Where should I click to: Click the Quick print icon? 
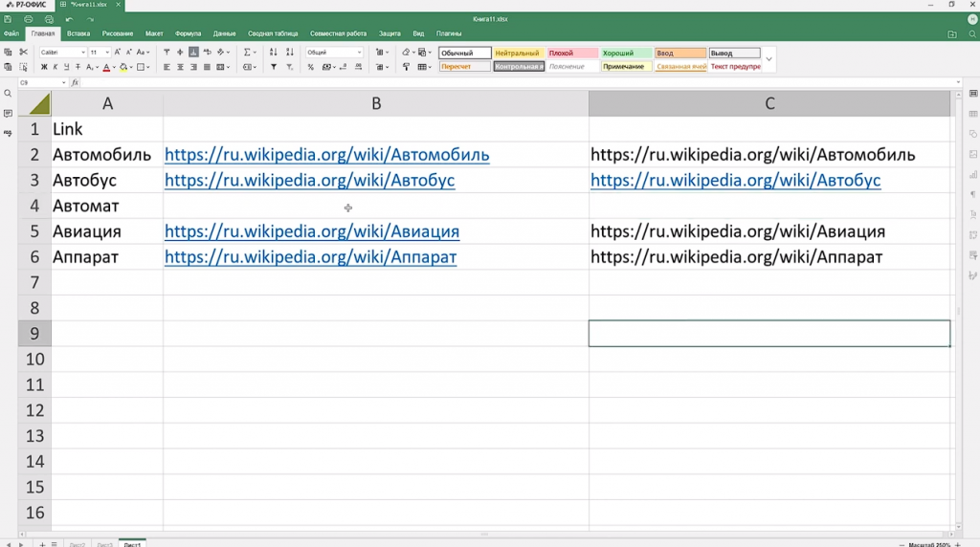pyautogui.click(x=49, y=19)
